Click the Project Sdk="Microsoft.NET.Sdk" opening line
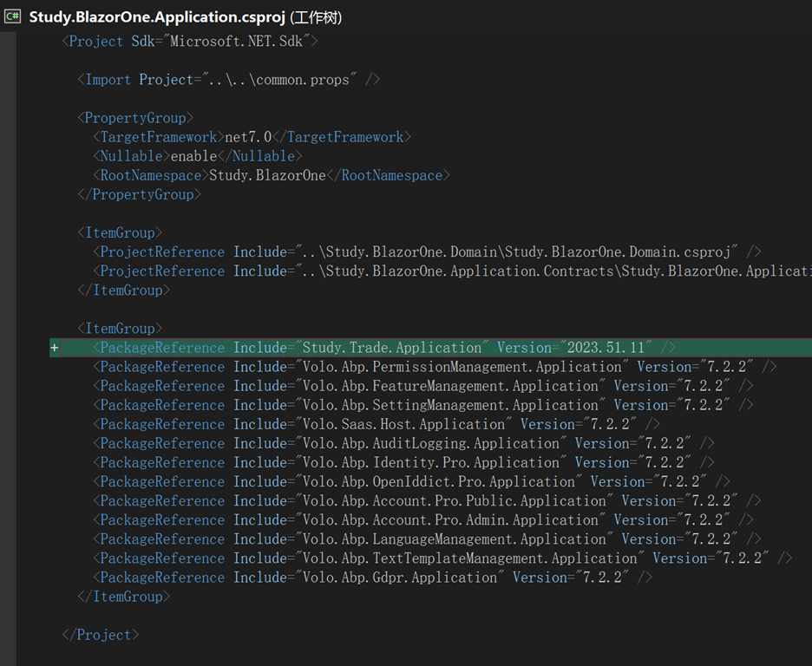The image size is (812, 666). pos(189,42)
